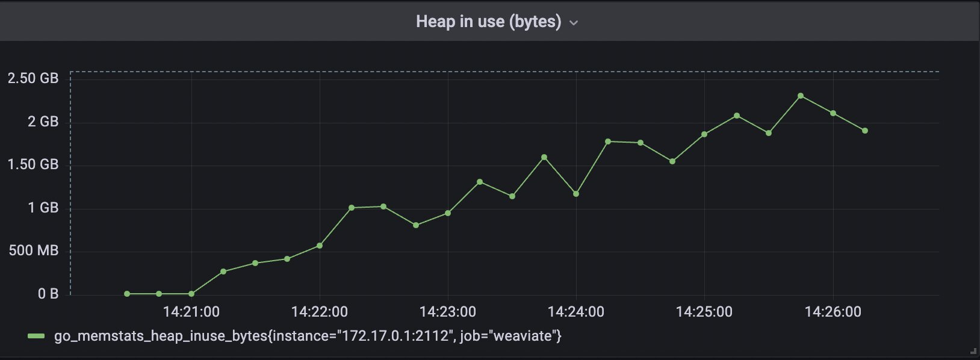
Task: Click the green legend color swatch
Action: point(36,336)
